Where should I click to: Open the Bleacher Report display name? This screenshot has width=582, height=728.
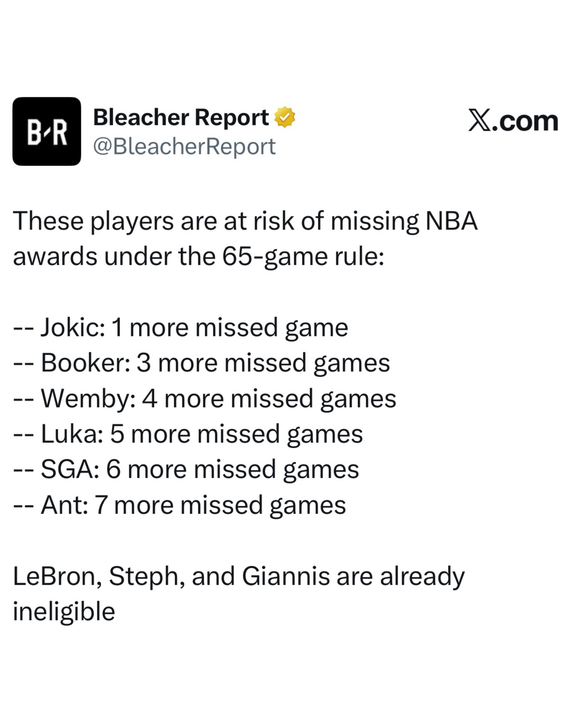click(181, 117)
